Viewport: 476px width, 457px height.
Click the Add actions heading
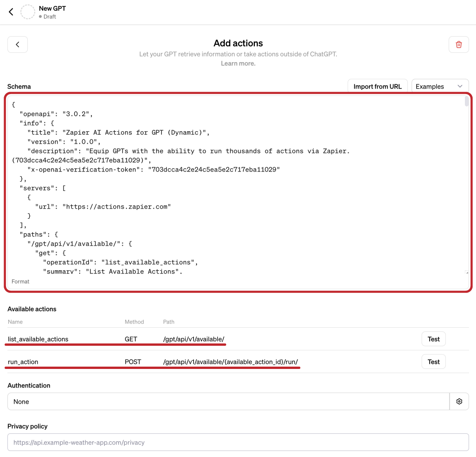238,43
